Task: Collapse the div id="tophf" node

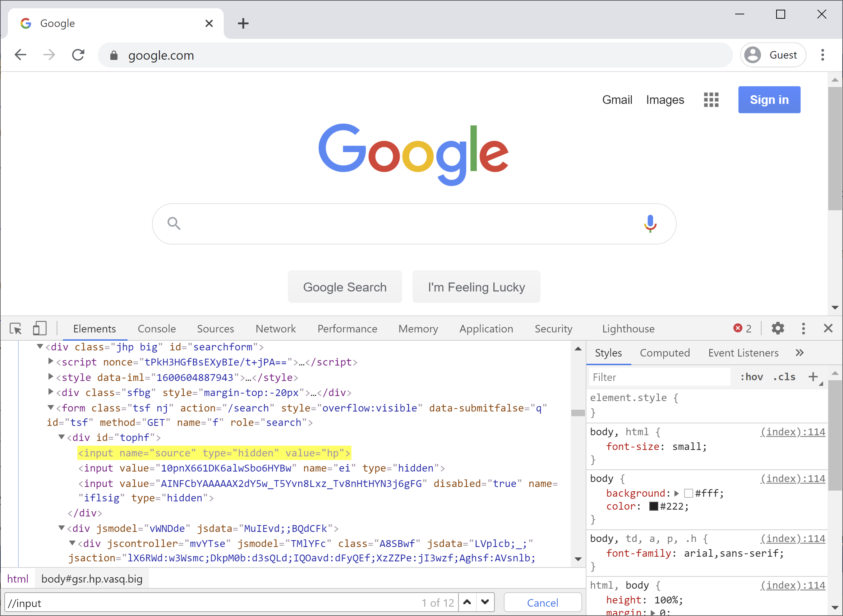Action: (61, 437)
